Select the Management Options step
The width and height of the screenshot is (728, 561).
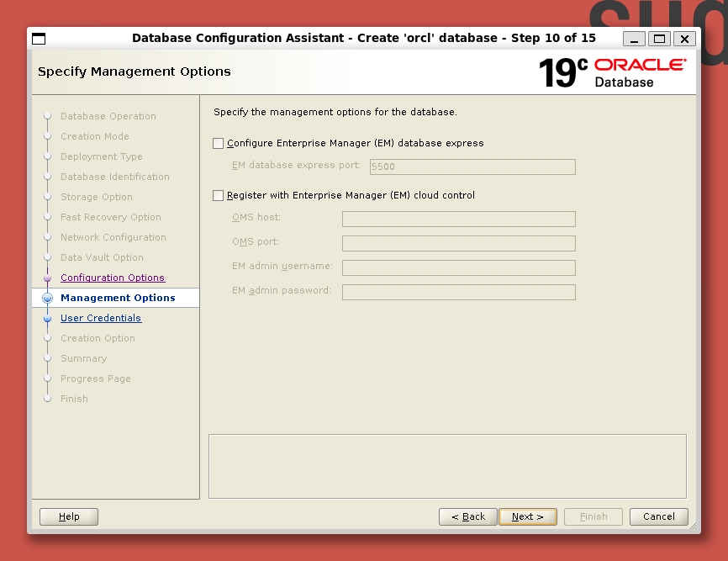click(x=118, y=298)
